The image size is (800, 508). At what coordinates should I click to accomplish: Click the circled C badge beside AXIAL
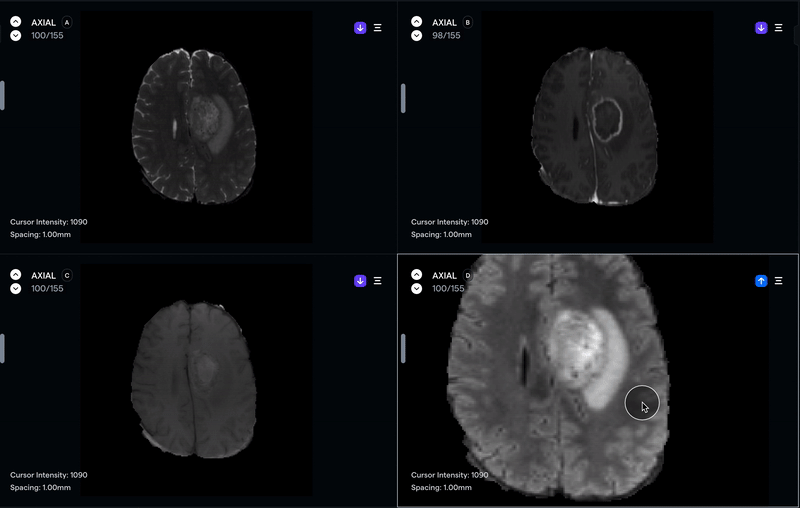[67, 275]
